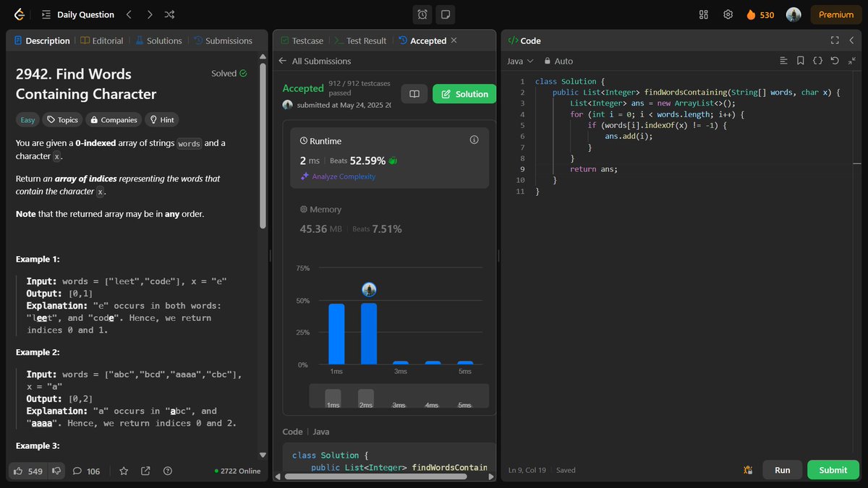Dislike the problem thumbs-down
The width and height of the screenshot is (868, 488).
(x=56, y=471)
